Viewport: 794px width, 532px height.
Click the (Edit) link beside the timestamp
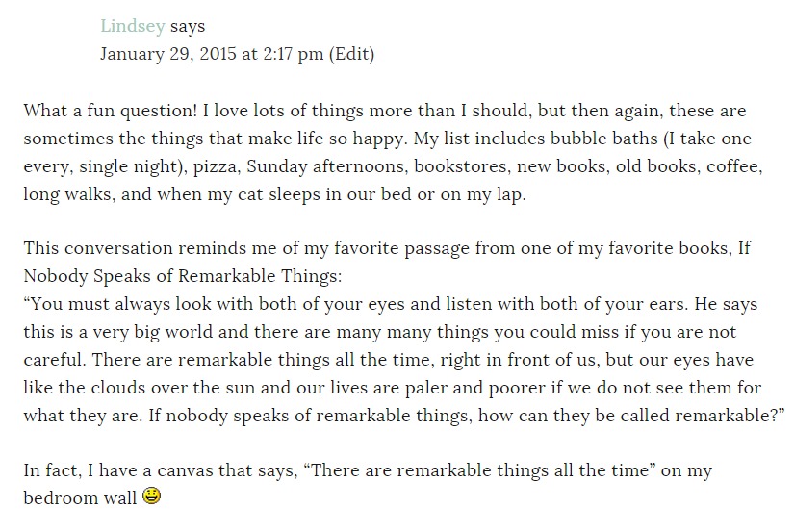point(351,54)
